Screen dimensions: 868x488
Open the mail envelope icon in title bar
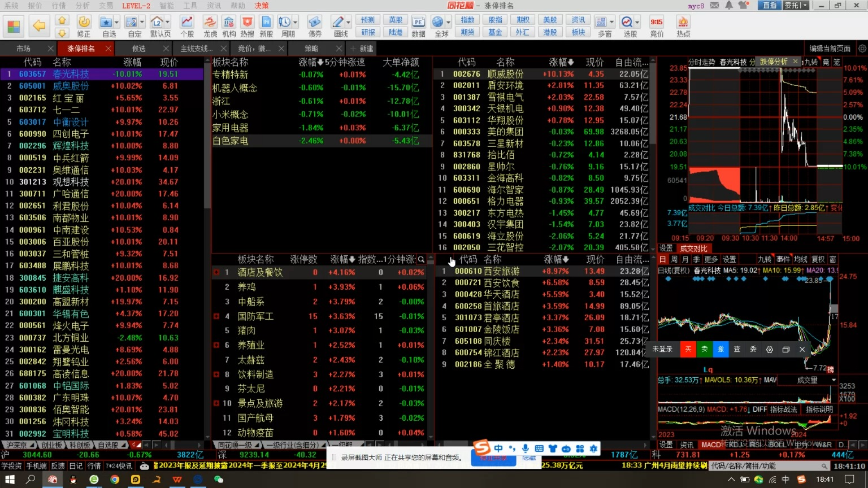point(714,5)
